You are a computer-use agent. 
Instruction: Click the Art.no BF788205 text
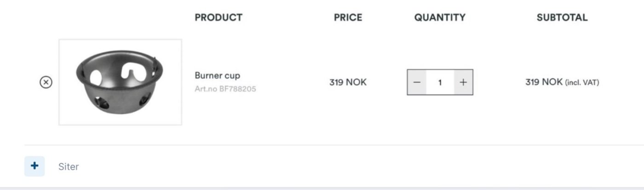pos(225,89)
